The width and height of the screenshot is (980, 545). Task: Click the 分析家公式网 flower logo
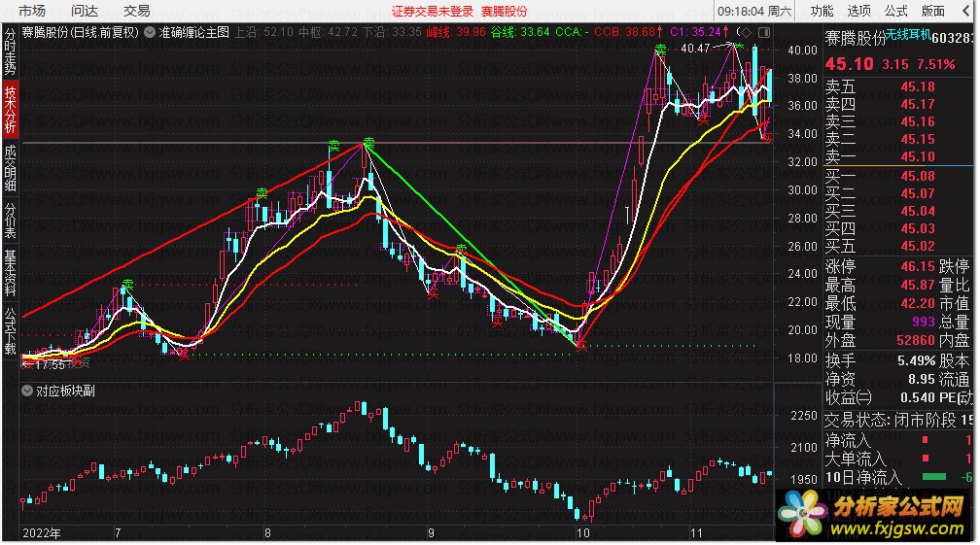(x=802, y=514)
